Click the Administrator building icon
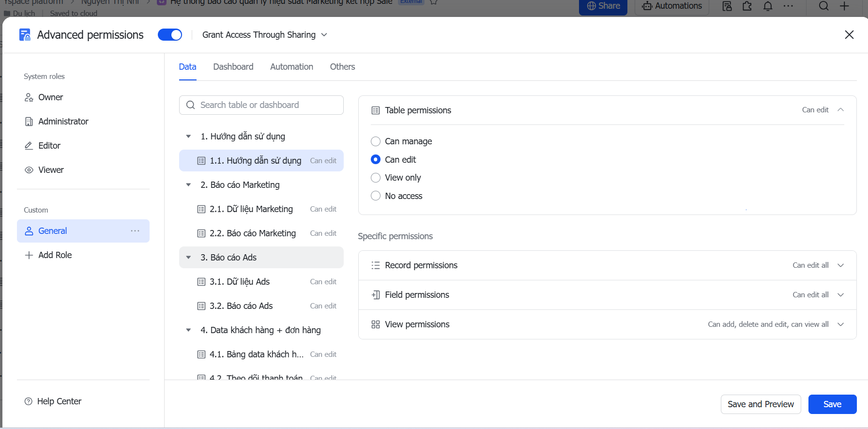Viewport: 868px width, 429px height. point(29,122)
